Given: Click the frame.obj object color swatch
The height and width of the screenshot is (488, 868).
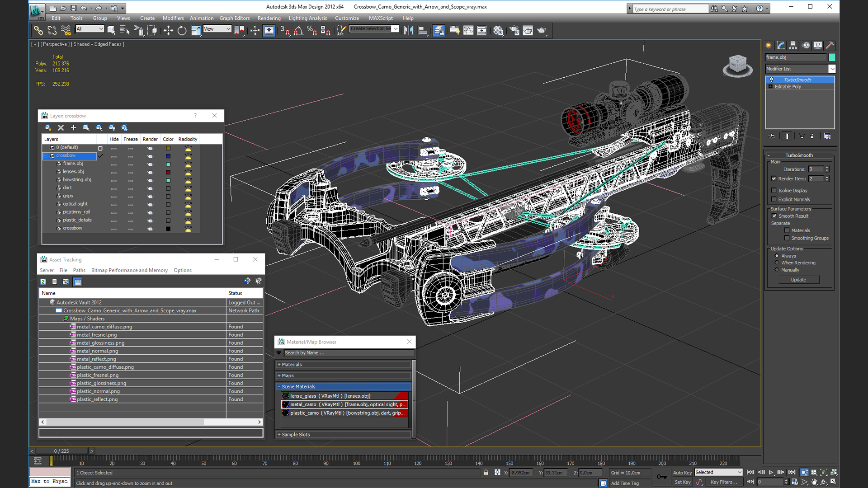Looking at the screenshot, I should pyautogui.click(x=832, y=57).
